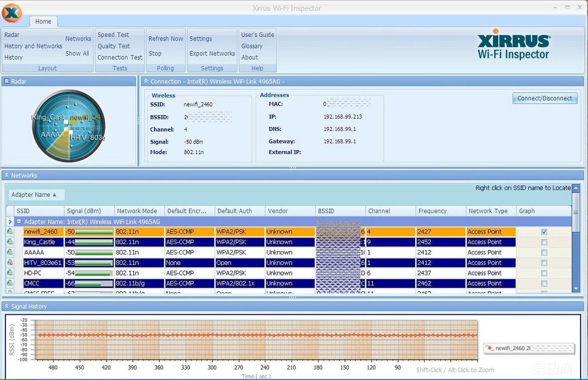Click the gateway value 192.168.99.1
The width and height of the screenshot is (588, 380).
coord(340,141)
